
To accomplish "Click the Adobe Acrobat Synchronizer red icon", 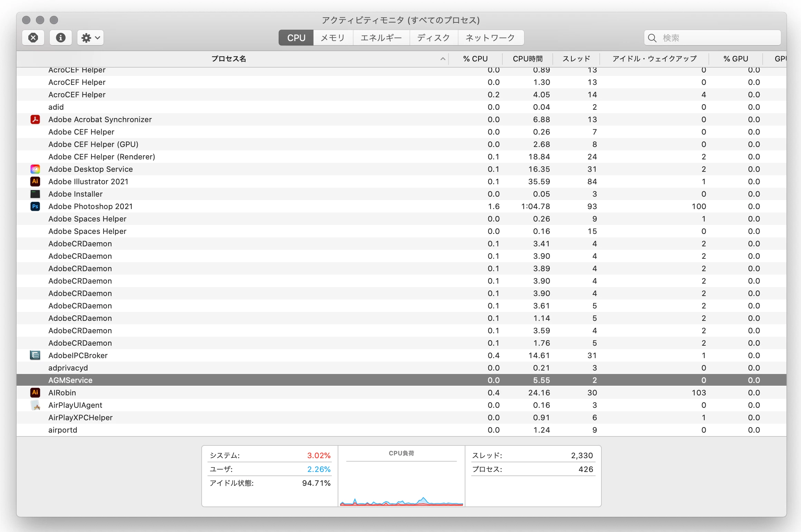I will tap(35, 119).
